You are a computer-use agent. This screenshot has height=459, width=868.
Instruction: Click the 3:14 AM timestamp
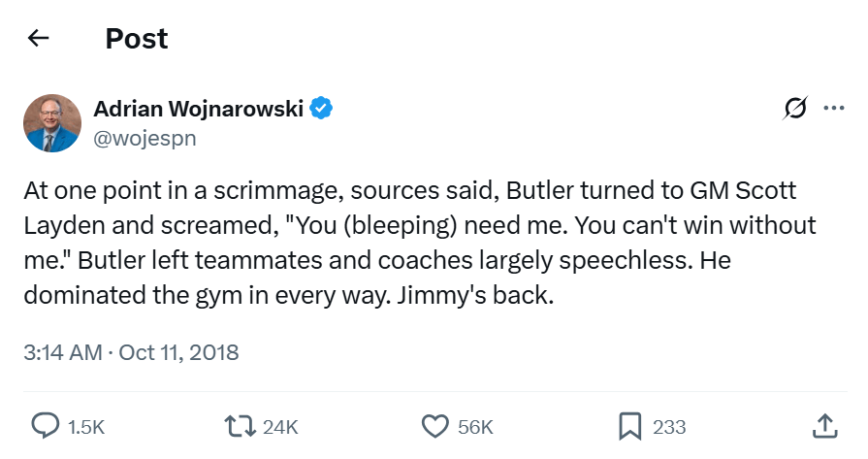coord(63,352)
